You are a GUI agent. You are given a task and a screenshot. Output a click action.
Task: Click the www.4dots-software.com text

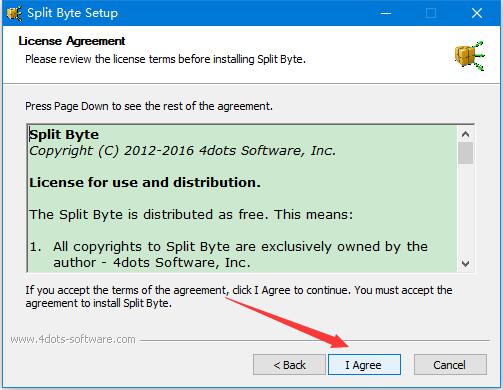click(x=73, y=339)
